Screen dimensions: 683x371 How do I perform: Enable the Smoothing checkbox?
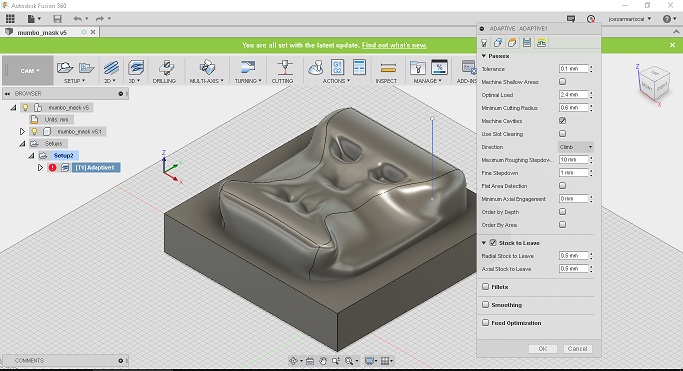coord(485,304)
